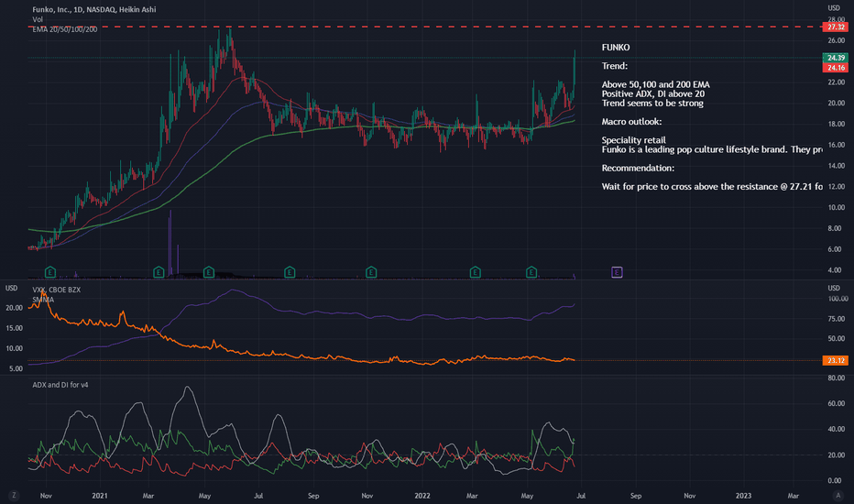854x504 pixels.
Task: Select the 26.00 price axis label
Action: click(x=836, y=41)
